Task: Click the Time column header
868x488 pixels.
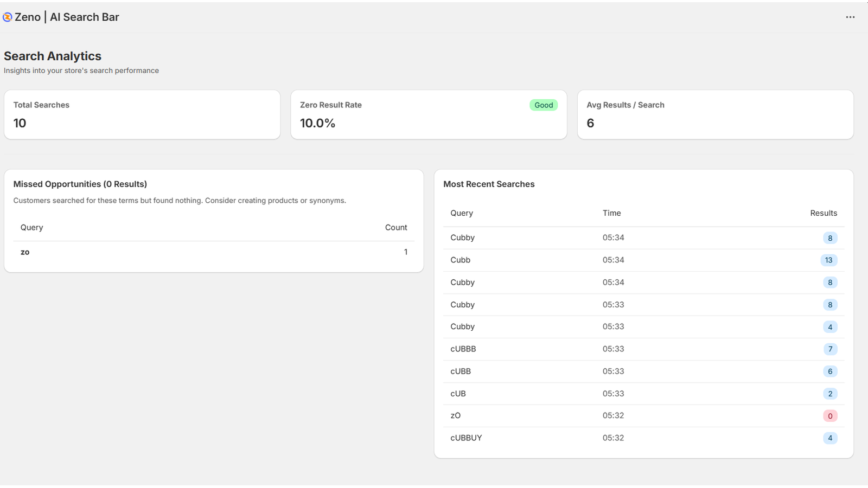Action: pos(611,213)
